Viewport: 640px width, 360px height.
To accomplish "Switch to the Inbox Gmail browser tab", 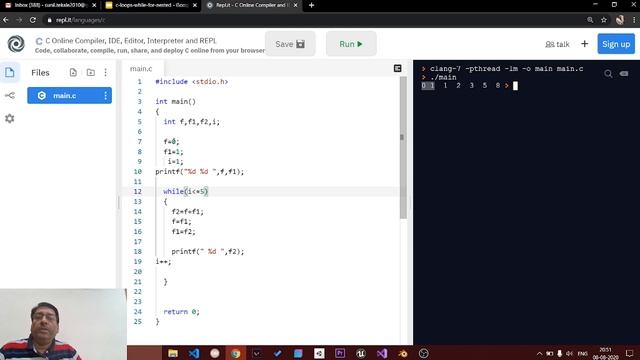I will click(50, 5).
